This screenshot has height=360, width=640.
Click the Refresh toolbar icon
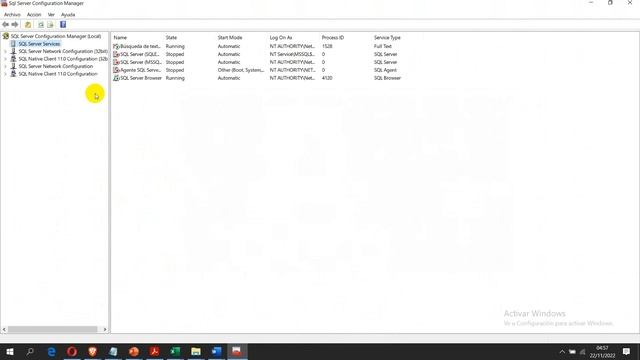[x=41, y=25]
